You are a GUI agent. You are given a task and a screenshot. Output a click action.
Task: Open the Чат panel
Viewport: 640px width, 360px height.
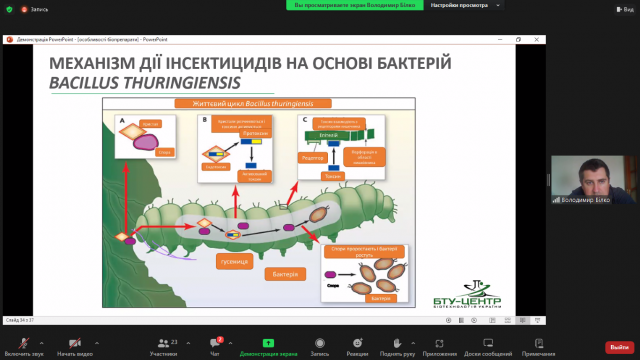(x=215, y=347)
